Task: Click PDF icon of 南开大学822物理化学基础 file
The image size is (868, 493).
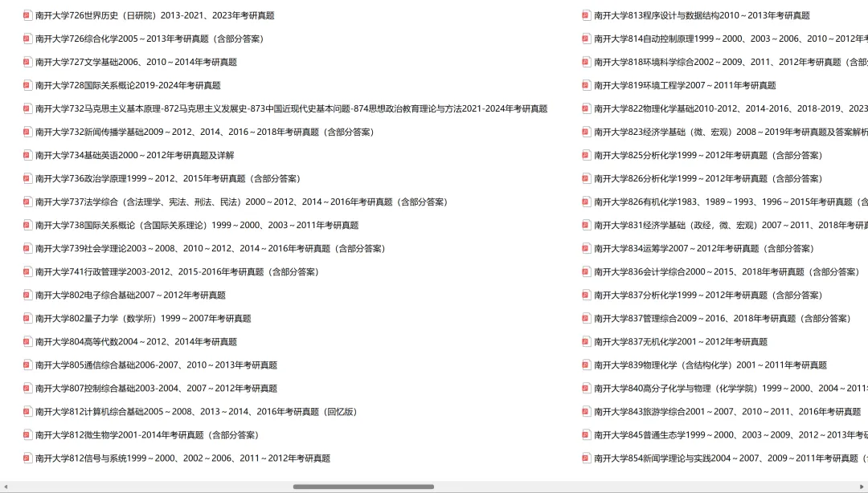Action: coord(586,108)
